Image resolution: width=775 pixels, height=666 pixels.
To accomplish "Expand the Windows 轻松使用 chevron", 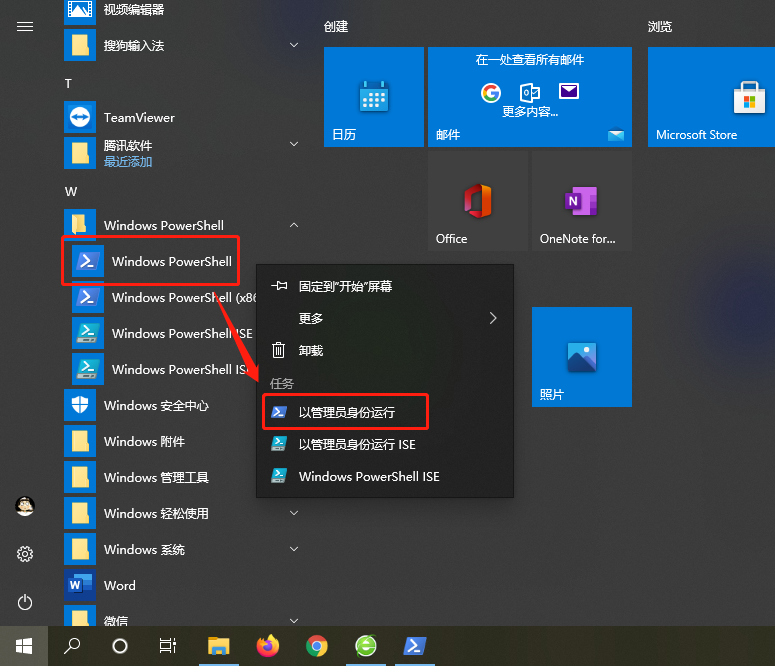I will pyautogui.click(x=294, y=513).
